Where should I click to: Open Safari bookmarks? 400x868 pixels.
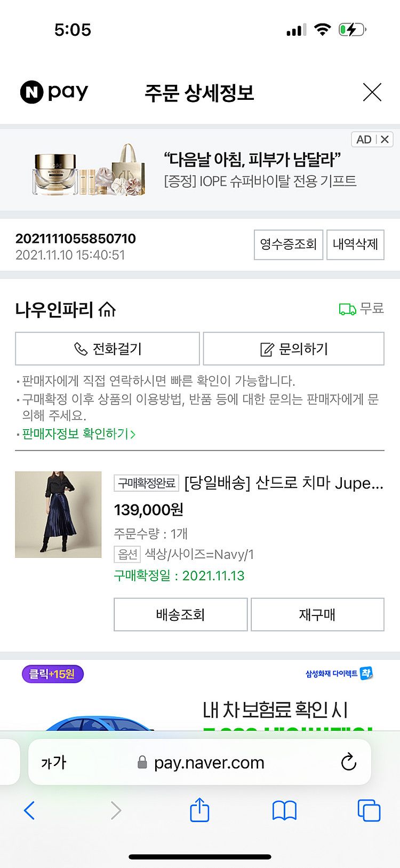coord(284,810)
